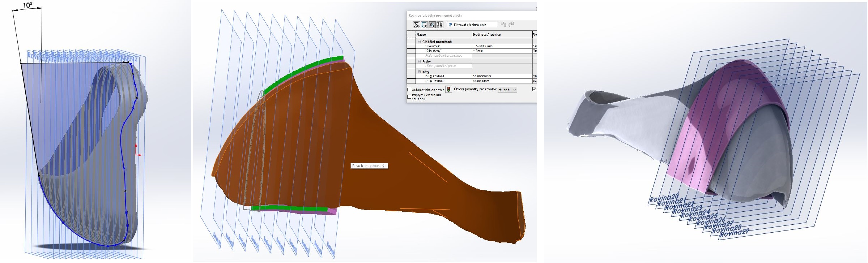The width and height of the screenshot is (868, 263).
Task: Select the Tloušťka value cell 5.00000mm
Action: 483,46
